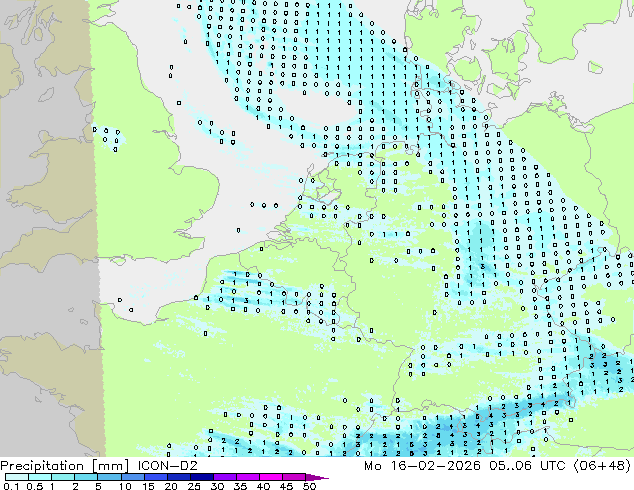Click the '(06+48)' forecast run label
634x490 pixels.
pyautogui.click(x=602, y=466)
